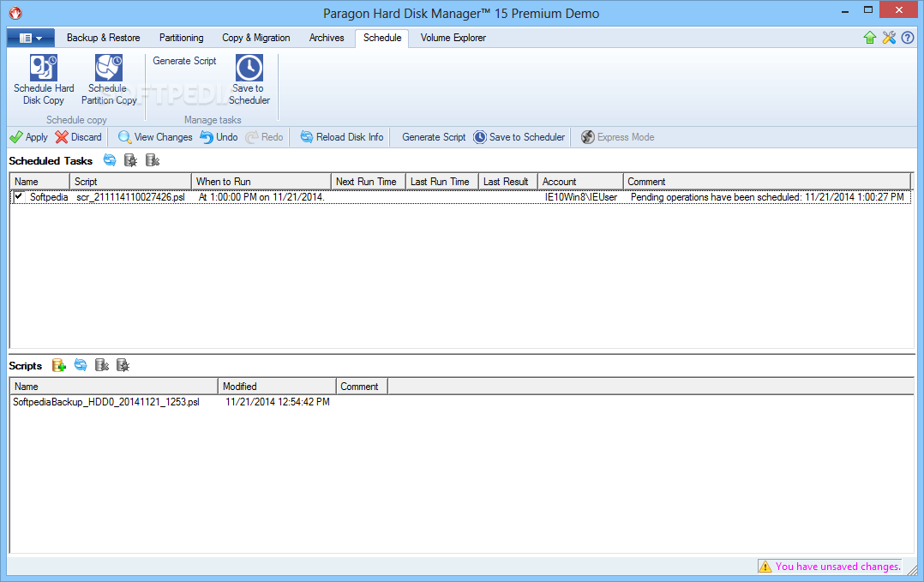Click the 'Pending operations have been scheduled' comment
924x582 pixels.
(x=767, y=197)
